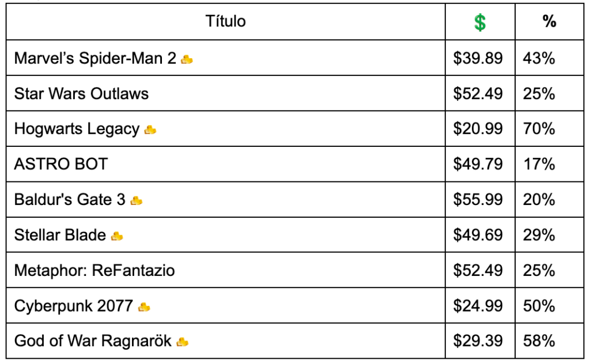Select the $24.99 Cyberpunk 2077 price
Screen dimensions: 590x364
pos(478,306)
